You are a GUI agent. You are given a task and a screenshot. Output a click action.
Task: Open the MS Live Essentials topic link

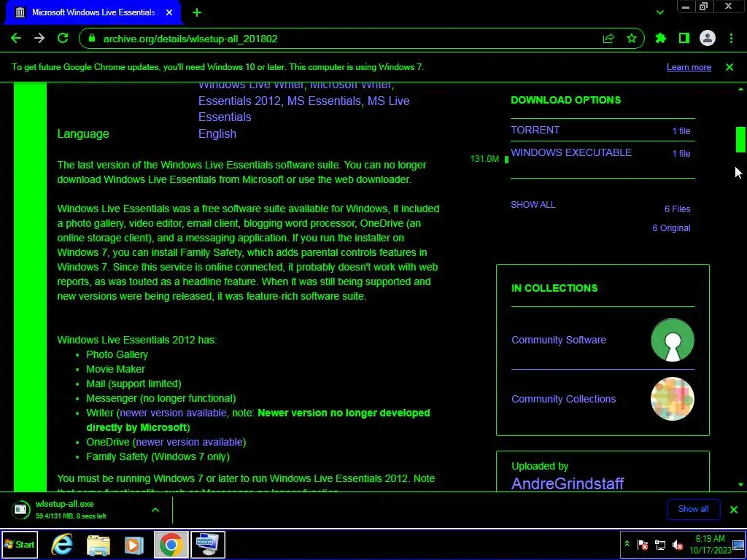[304, 109]
